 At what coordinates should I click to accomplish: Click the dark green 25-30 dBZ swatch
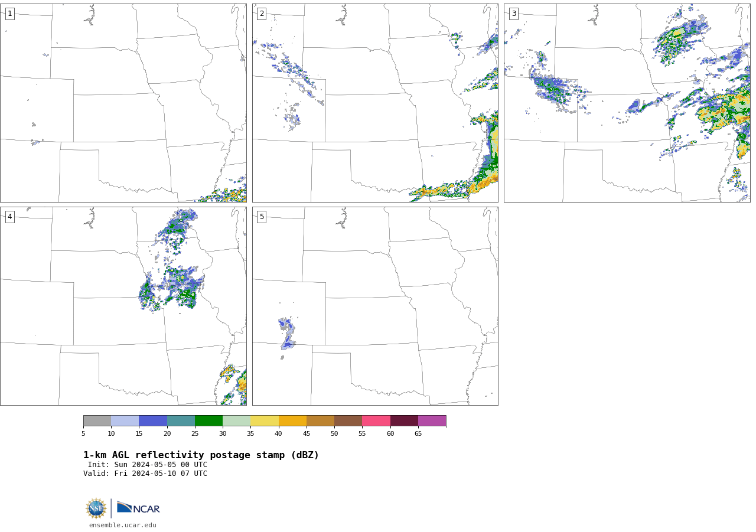[x=208, y=420]
